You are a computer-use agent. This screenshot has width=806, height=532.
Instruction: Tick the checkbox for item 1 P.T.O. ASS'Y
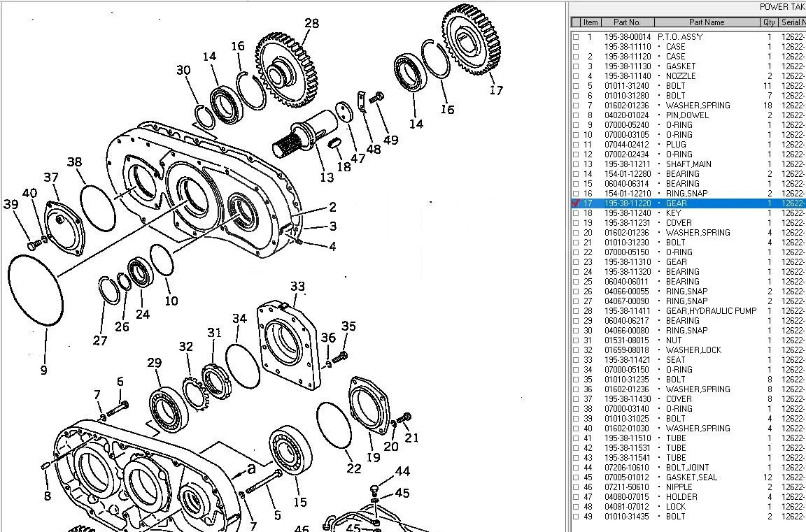tap(576, 37)
